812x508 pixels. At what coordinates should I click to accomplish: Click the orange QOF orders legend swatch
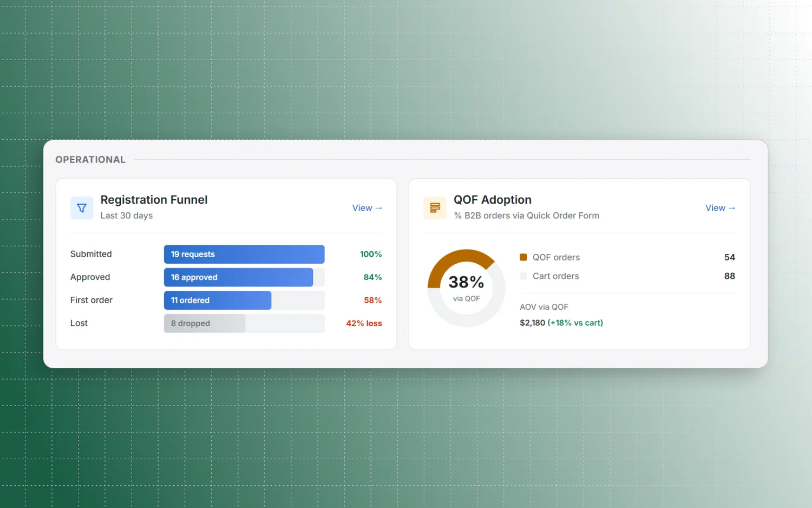[523, 257]
